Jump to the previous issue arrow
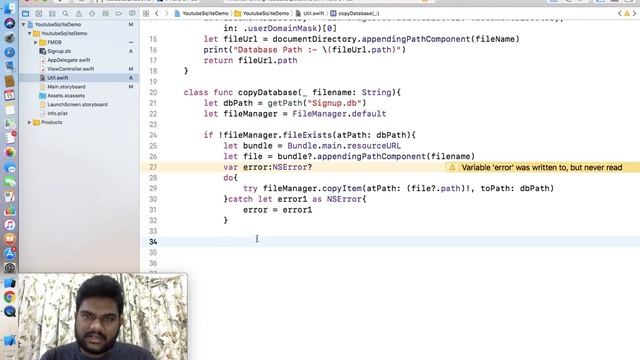Image resolution: width=640 pixels, height=360 pixels. pos(620,13)
